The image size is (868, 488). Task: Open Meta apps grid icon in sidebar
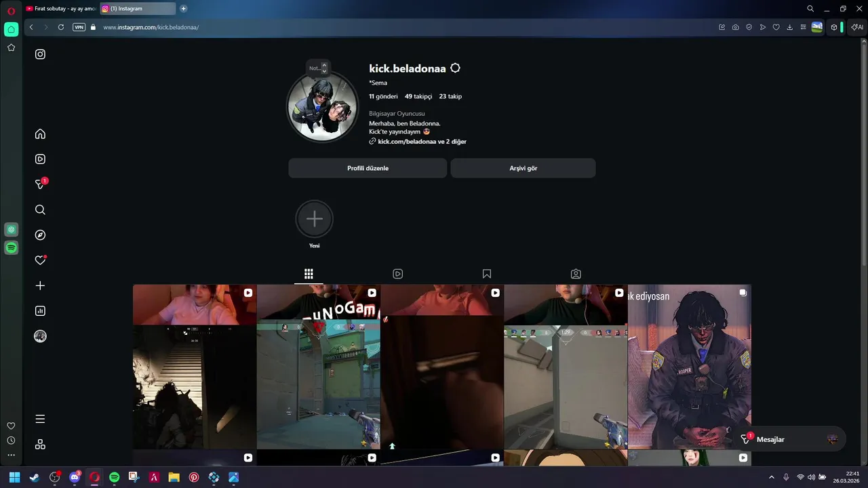click(x=40, y=445)
